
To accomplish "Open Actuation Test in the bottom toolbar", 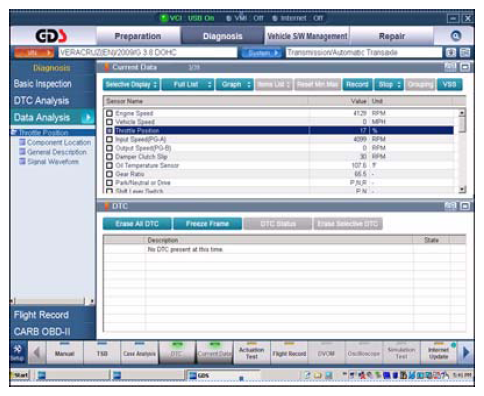I will [252, 353].
